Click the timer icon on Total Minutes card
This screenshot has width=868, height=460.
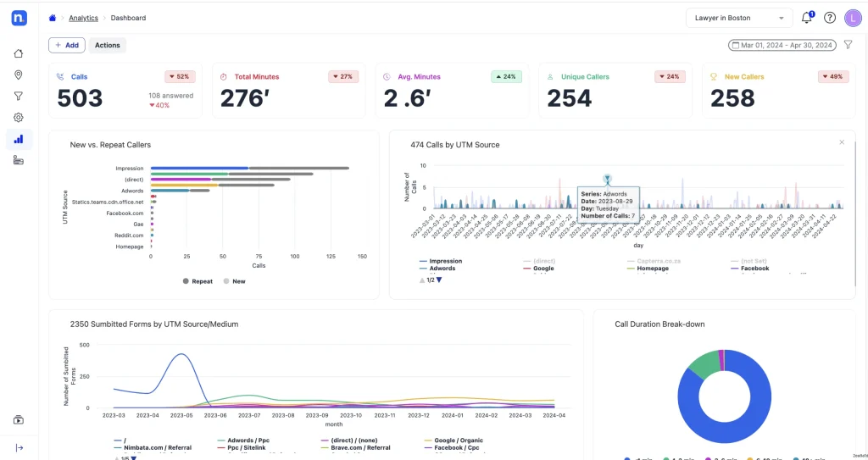click(x=224, y=77)
